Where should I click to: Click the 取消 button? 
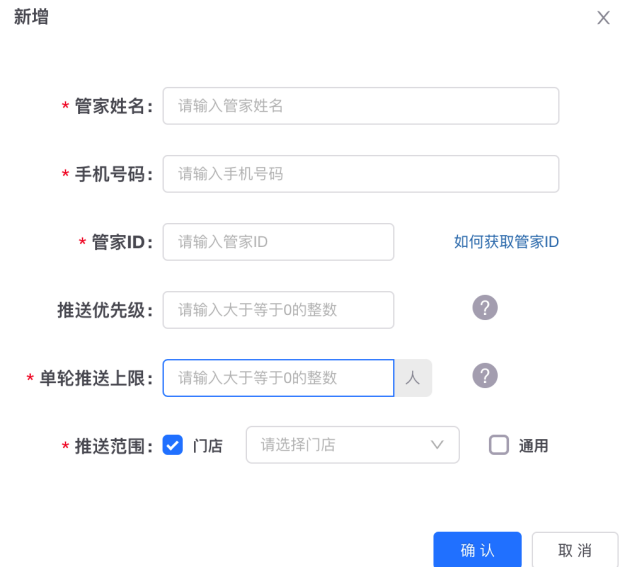coord(574,550)
